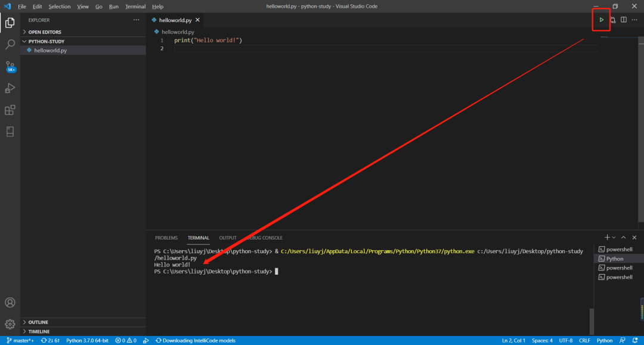Expand the Open Editors section

[x=83, y=32]
